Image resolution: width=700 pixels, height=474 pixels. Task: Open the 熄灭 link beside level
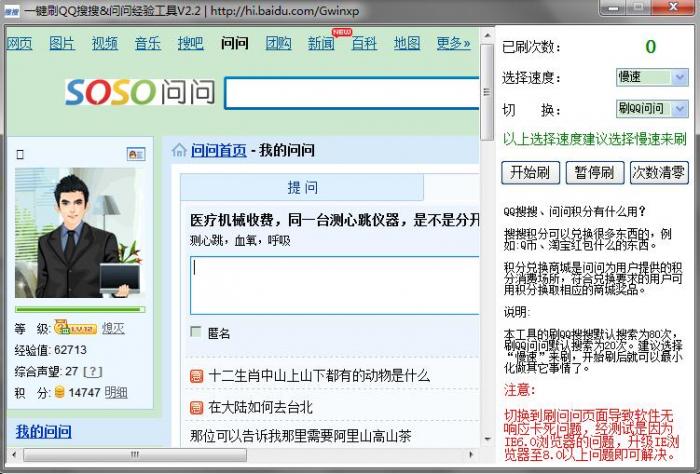(x=113, y=329)
